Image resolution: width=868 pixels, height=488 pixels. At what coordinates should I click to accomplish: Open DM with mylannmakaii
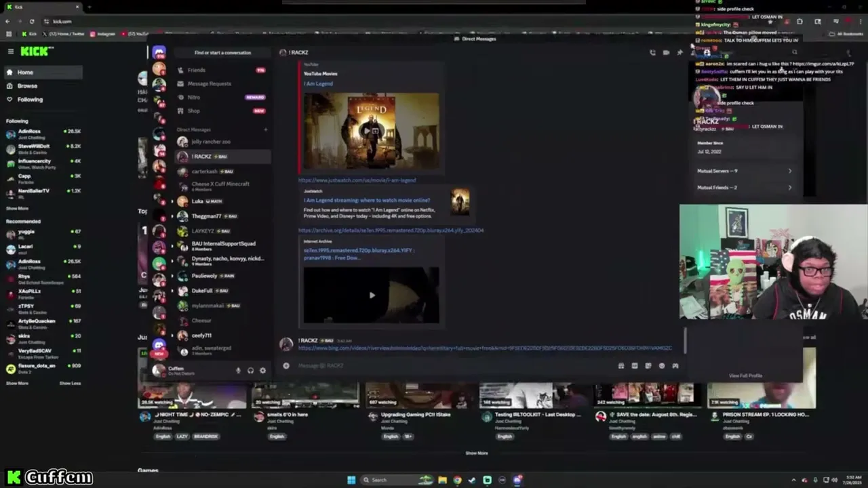point(221,306)
